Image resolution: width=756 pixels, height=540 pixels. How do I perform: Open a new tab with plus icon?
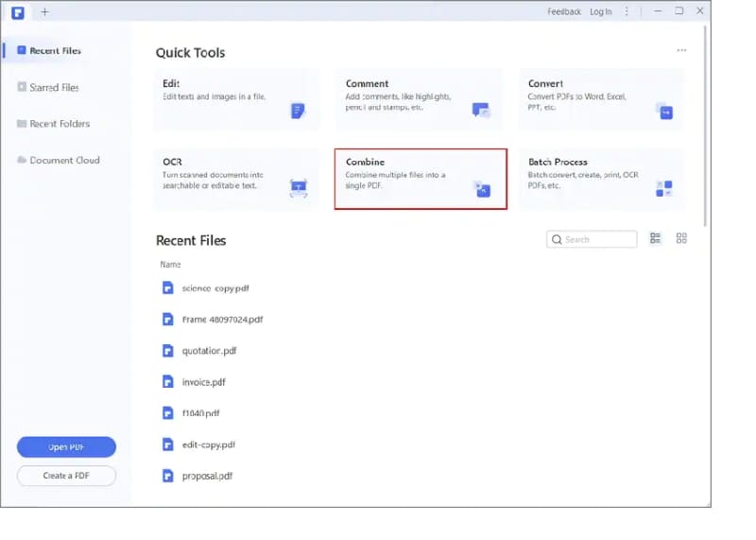pos(44,11)
